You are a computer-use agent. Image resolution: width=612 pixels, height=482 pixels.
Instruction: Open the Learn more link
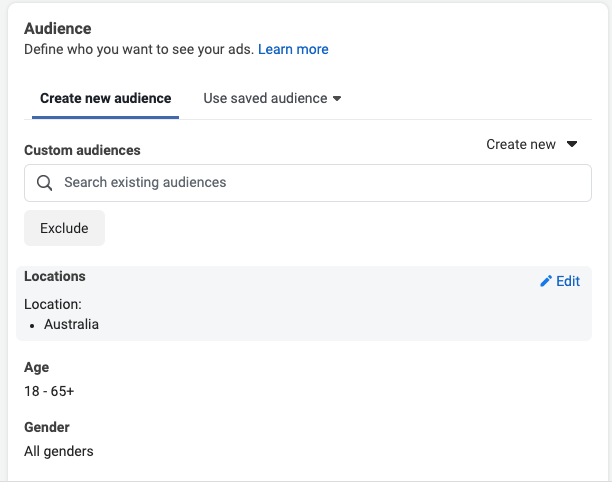(293, 49)
